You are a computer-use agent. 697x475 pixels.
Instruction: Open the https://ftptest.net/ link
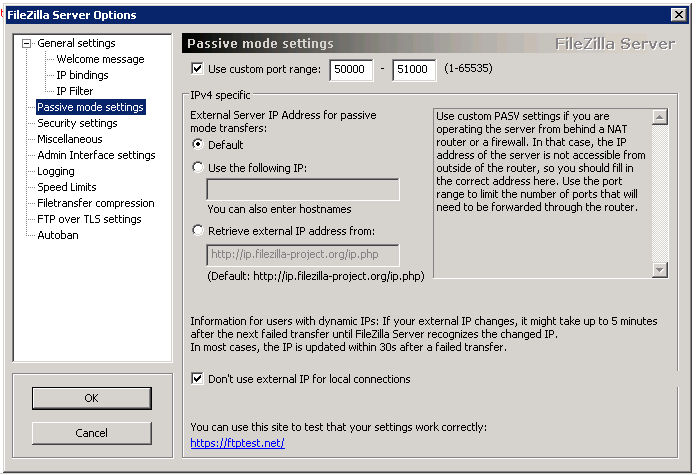point(237,443)
